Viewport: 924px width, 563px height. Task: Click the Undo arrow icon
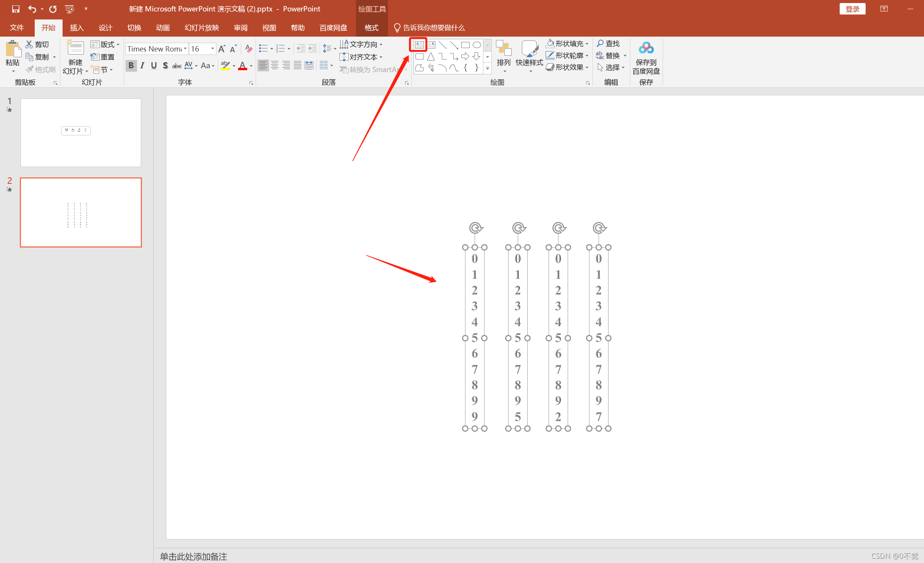point(32,9)
